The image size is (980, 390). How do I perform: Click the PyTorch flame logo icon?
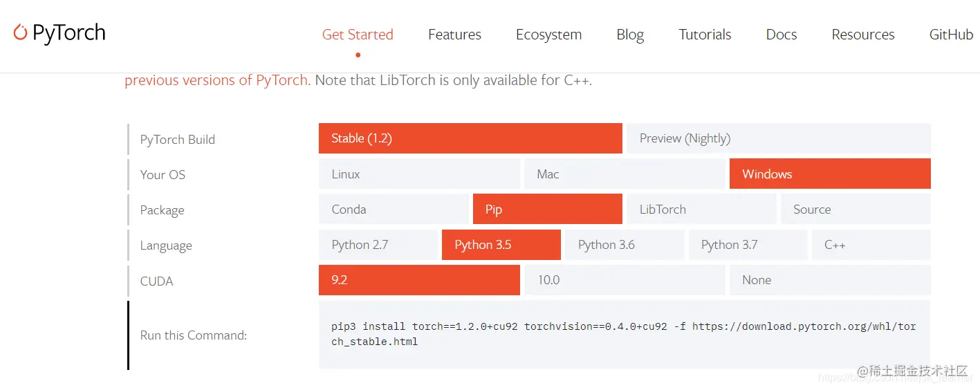pyautogui.click(x=20, y=32)
